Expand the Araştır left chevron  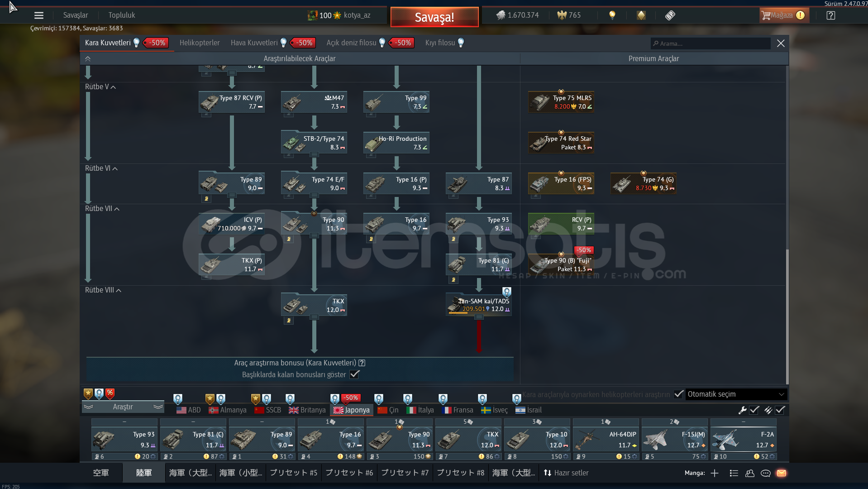coord(89,407)
